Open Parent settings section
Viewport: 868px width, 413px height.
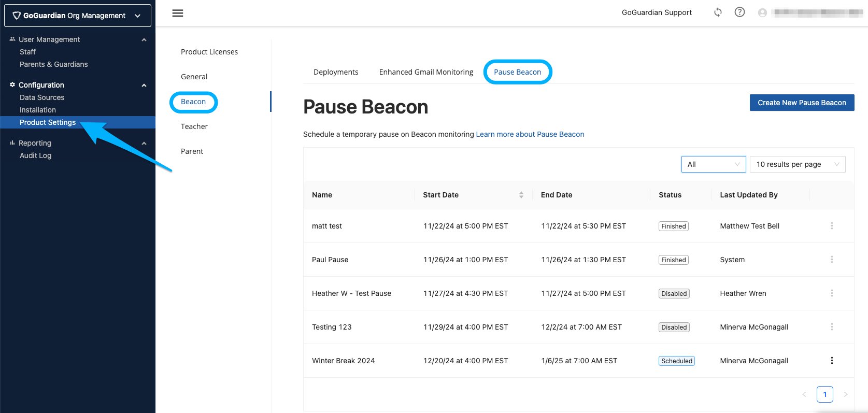coord(192,151)
